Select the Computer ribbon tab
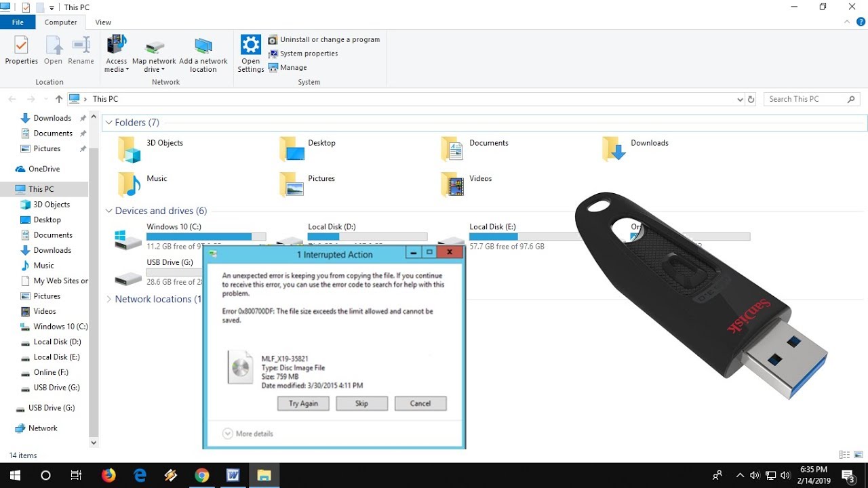 point(61,22)
